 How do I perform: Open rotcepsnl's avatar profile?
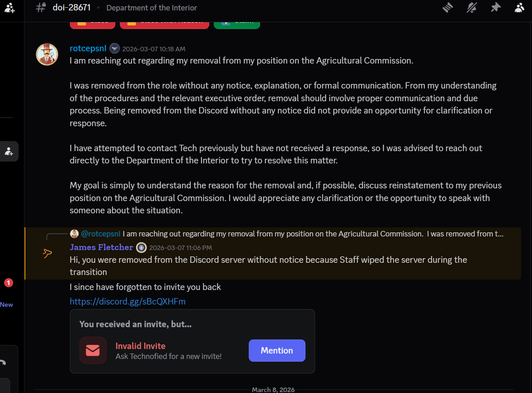coord(47,54)
